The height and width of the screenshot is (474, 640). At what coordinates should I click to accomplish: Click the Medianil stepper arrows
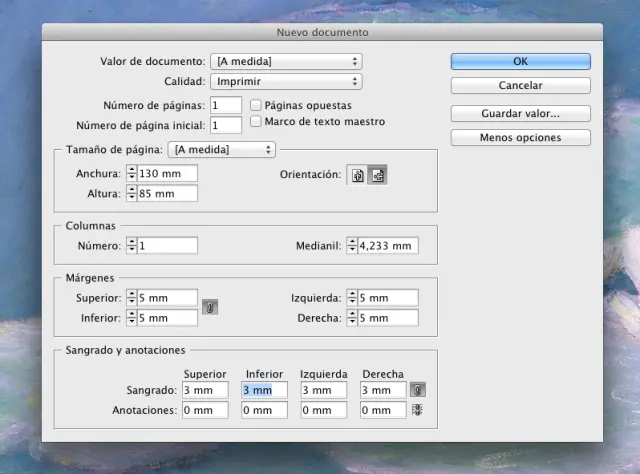[351, 245]
